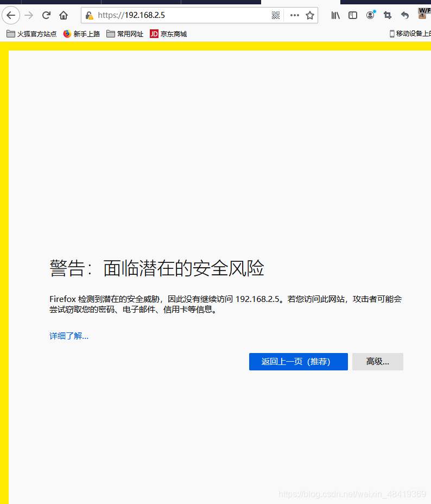This screenshot has width=431, height=504.
Task: Open the 京东商城 bookmark
Action: tap(168, 34)
